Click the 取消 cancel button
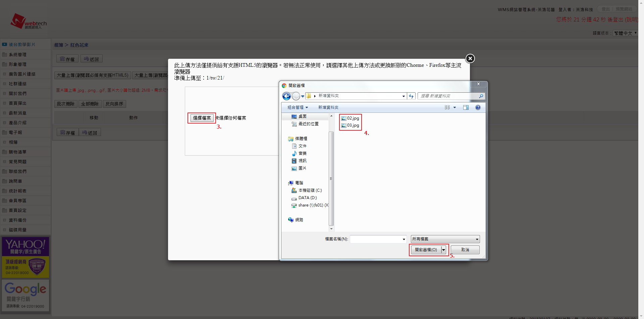 point(465,250)
